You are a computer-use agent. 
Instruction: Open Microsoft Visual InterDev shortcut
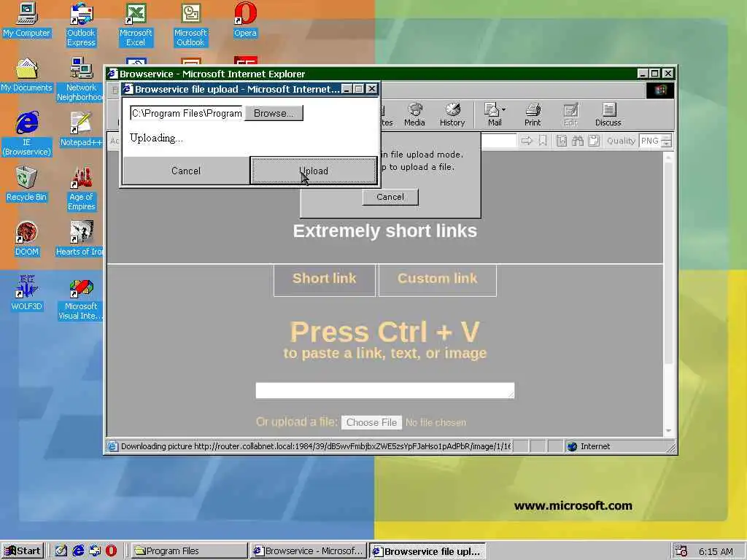coord(81,298)
